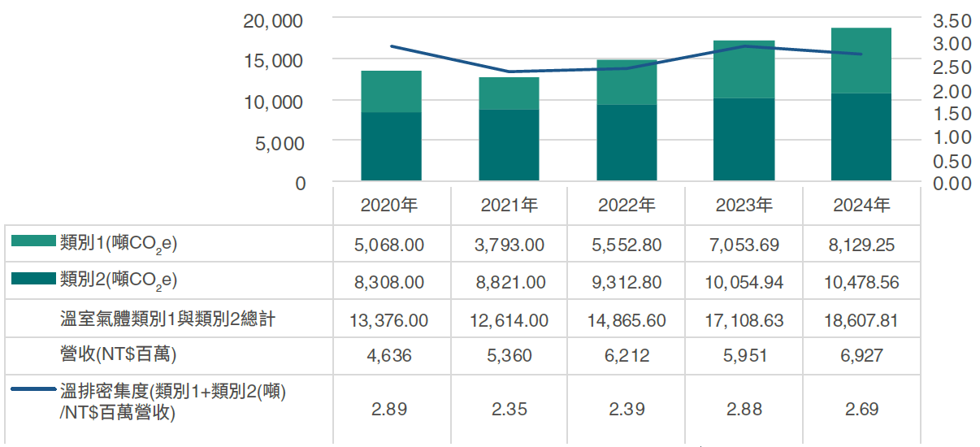
Task: Click the 2021 revenue value 5,360
Action: tap(509, 356)
